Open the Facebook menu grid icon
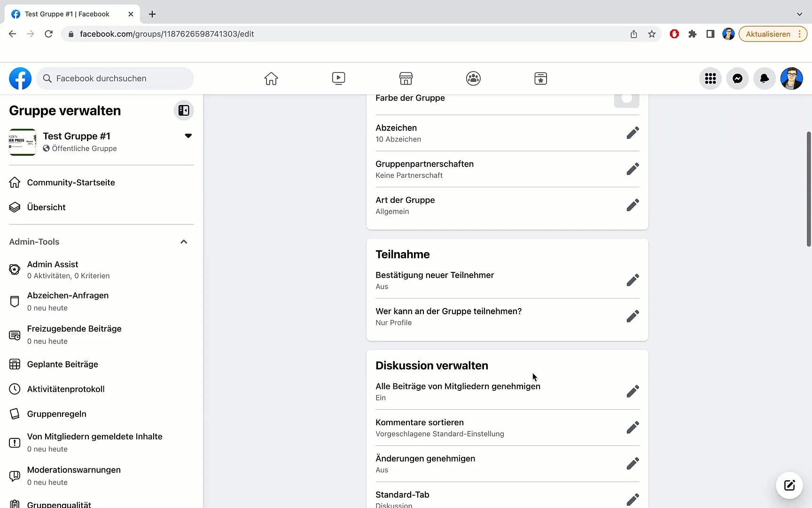The height and width of the screenshot is (508, 812). coord(710,79)
